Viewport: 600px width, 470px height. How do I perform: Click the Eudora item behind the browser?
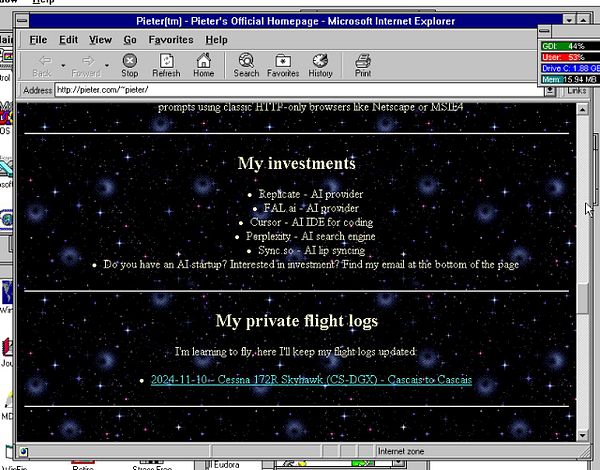tap(226, 465)
